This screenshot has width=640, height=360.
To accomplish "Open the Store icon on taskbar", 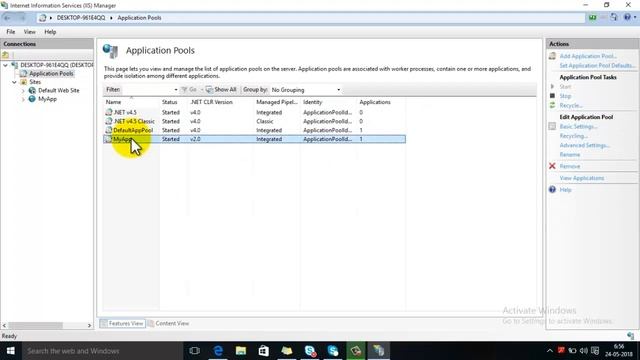I will tap(264, 351).
